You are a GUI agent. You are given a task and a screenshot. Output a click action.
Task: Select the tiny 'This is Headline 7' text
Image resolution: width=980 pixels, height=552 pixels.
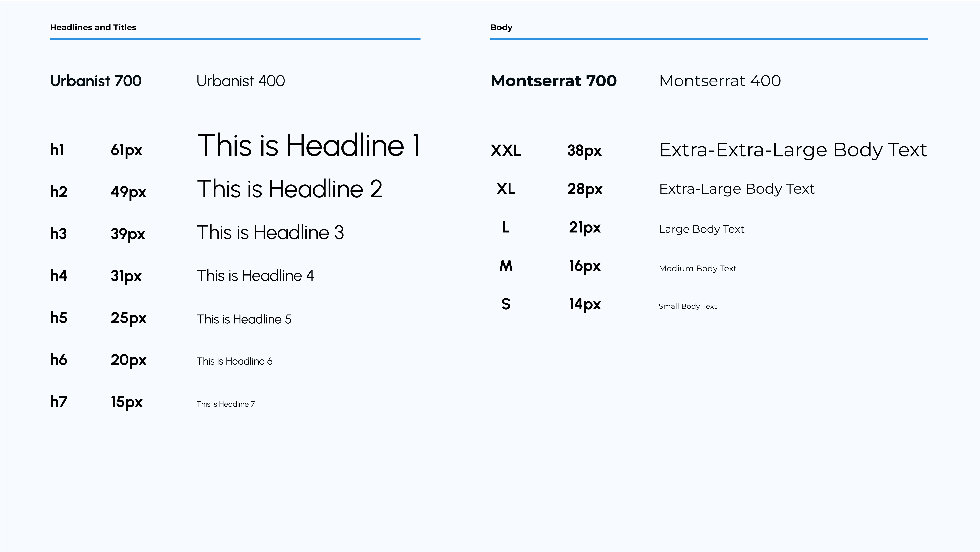pos(226,404)
